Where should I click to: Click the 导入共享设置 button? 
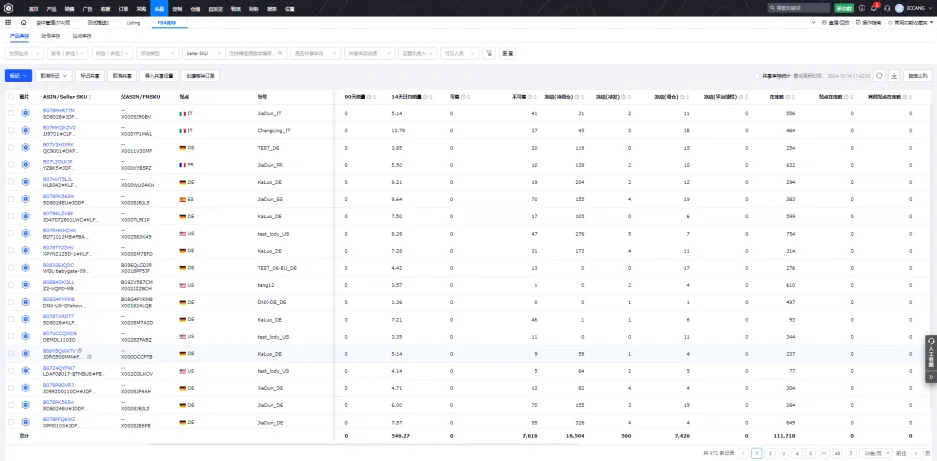158,76
